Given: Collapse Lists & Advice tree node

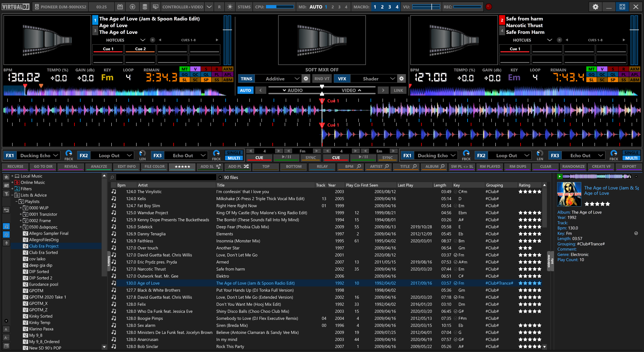Looking at the screenshot, I should pyautogui.click(x=12, y=195).
